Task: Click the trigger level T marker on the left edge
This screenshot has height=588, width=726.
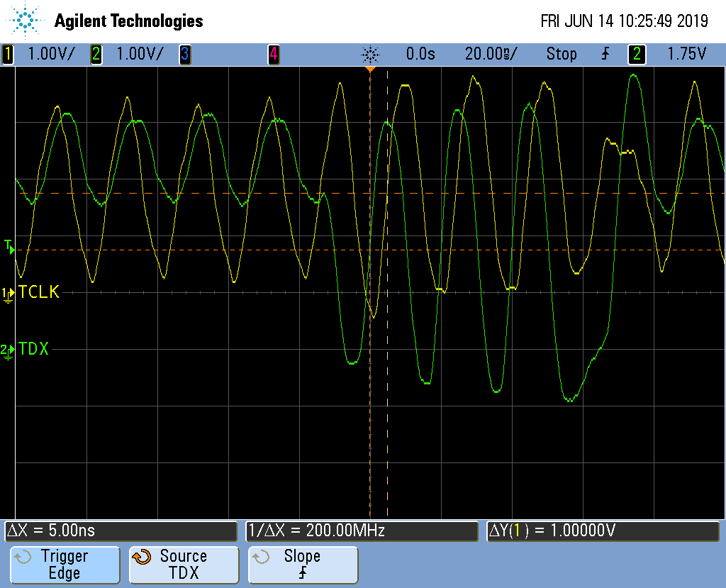Action: (9, 247)
